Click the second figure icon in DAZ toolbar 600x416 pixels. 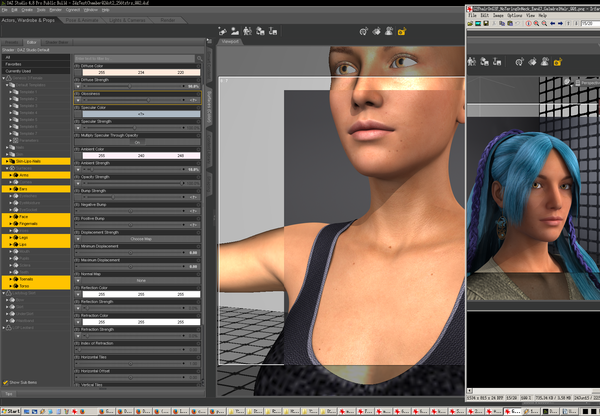pyautogui.click(x=235, y=31)
